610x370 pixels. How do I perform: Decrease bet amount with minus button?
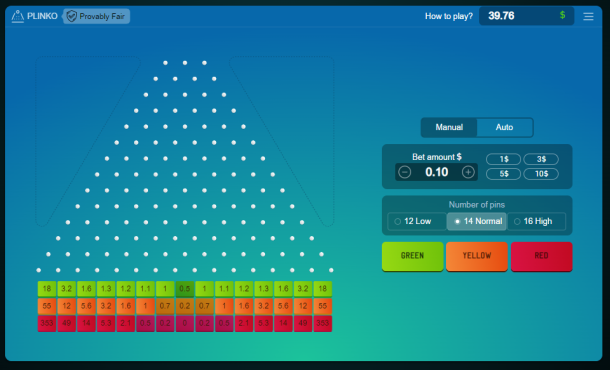(x=405, y=172)
